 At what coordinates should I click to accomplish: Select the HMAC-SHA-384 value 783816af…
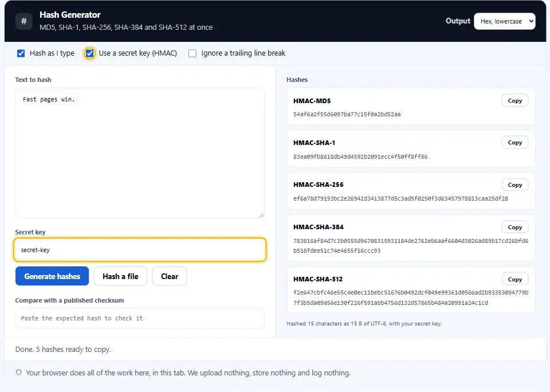click(411, 246)
